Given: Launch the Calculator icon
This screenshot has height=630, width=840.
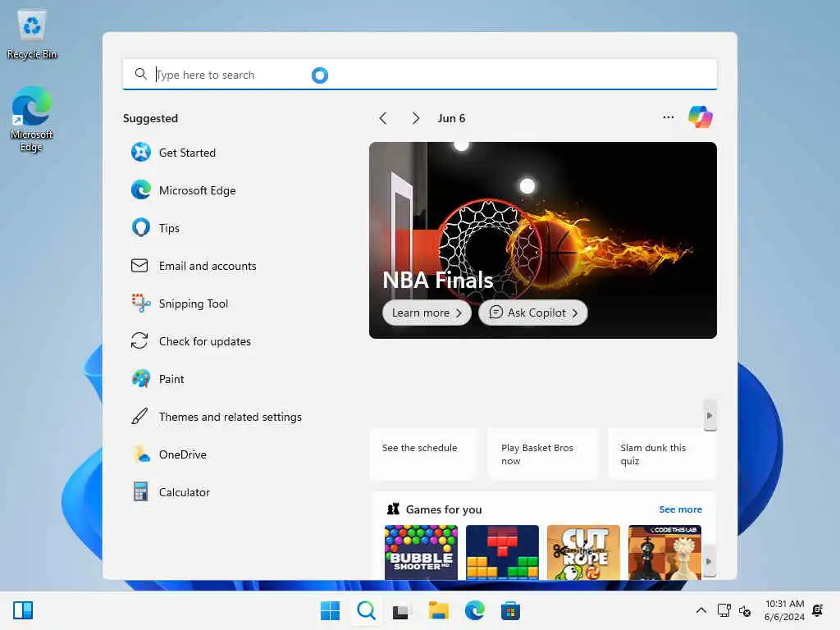Looking at the screenshot, I should tap(140, 492).
